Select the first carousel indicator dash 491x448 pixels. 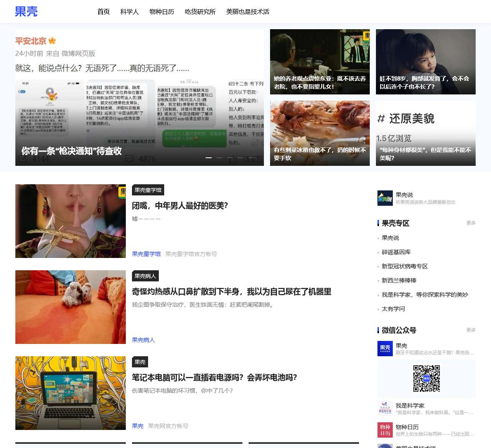pos(209,158)
